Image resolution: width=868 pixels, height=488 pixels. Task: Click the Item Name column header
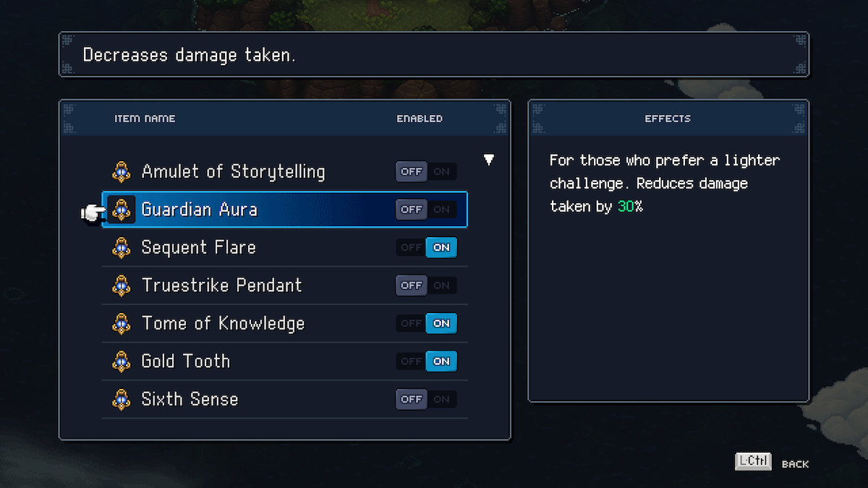point(145,119)
